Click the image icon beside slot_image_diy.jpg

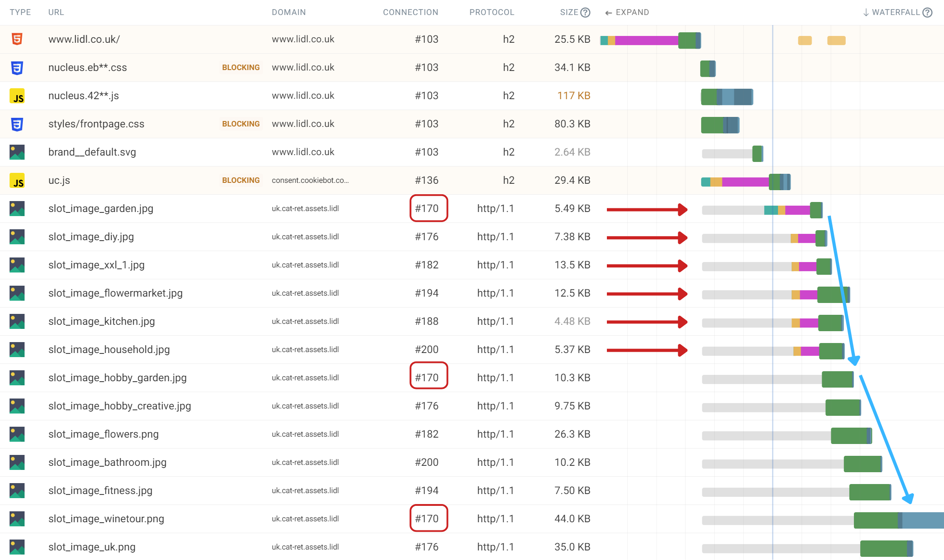coord(17,237)
